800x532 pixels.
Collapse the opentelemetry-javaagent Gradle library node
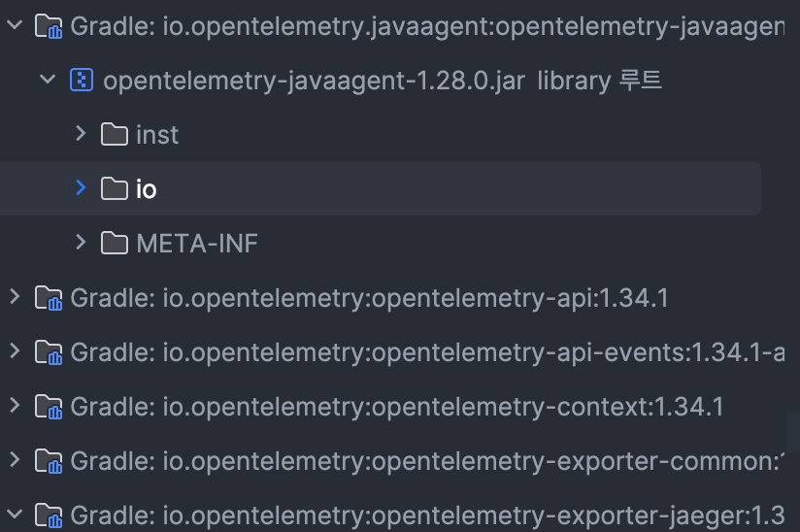14,25
